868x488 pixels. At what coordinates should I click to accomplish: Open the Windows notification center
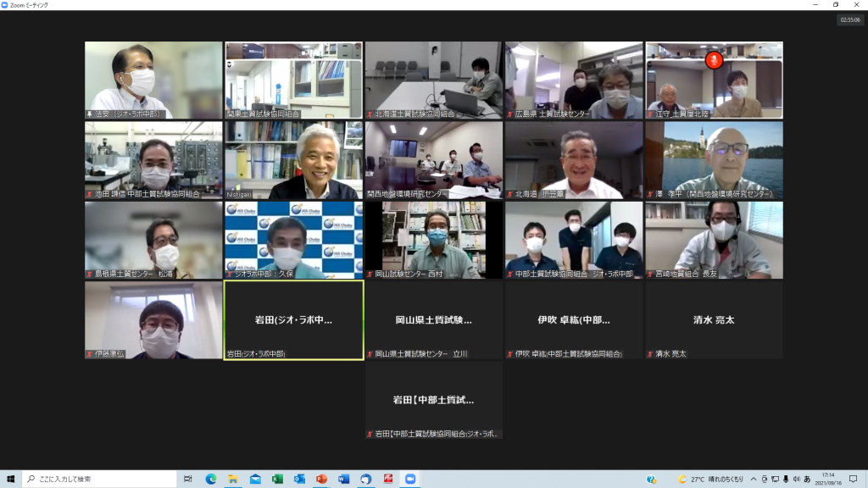point(854,479)
